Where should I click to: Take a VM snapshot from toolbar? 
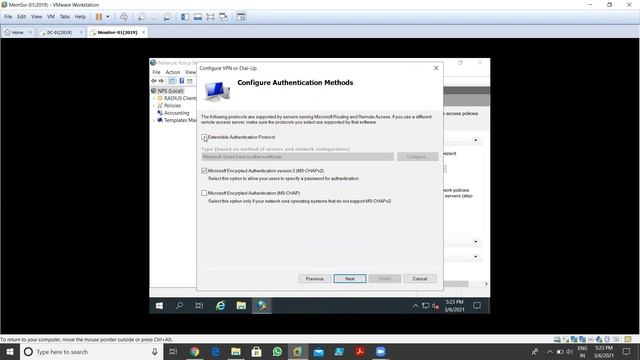[x=141, y=17]
